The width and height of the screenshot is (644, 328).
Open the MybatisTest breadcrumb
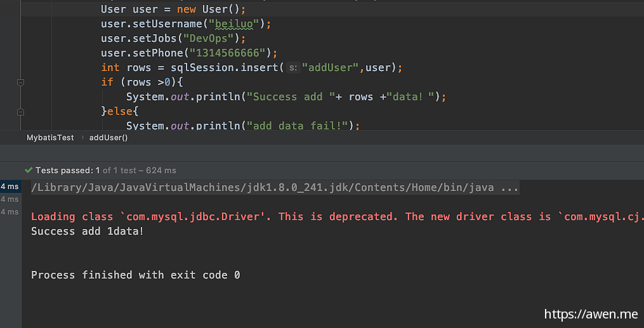coord(50,138)
